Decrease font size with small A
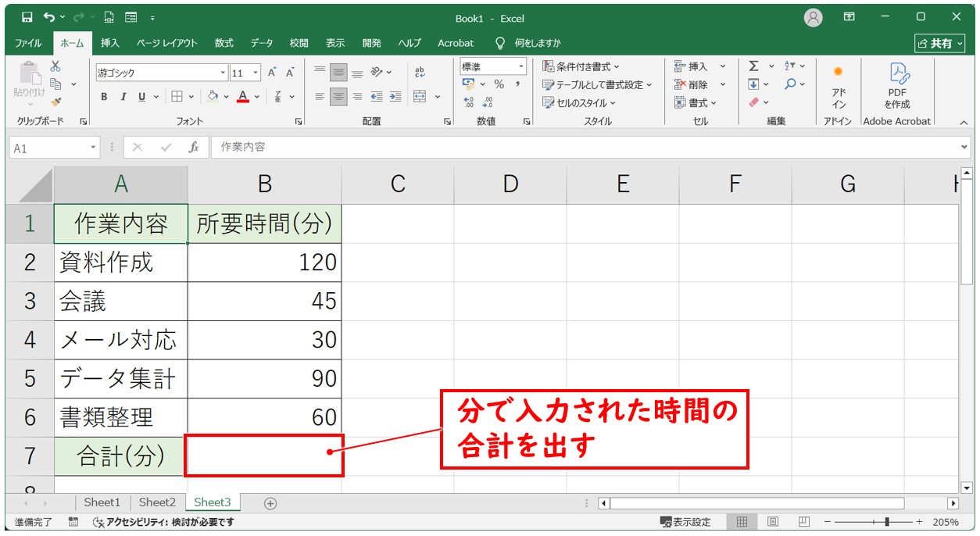This screenshot has width=980, height=536. tap(290, 73)
